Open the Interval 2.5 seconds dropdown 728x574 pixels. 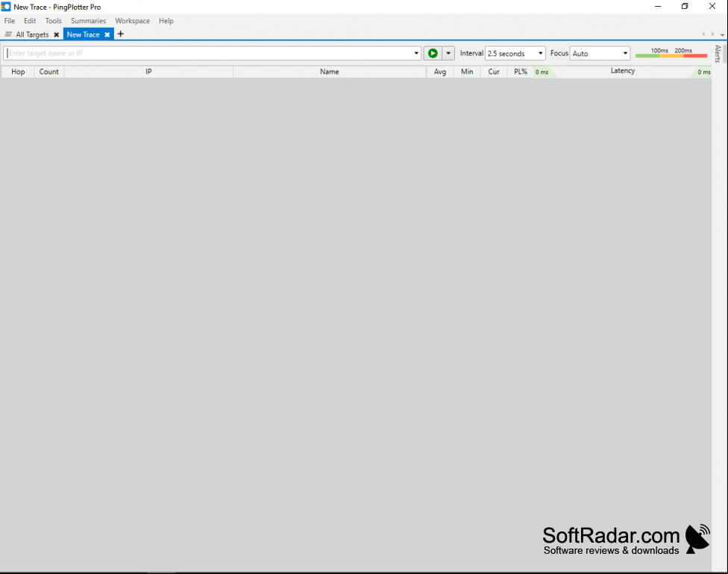click(x=515, y=54)
